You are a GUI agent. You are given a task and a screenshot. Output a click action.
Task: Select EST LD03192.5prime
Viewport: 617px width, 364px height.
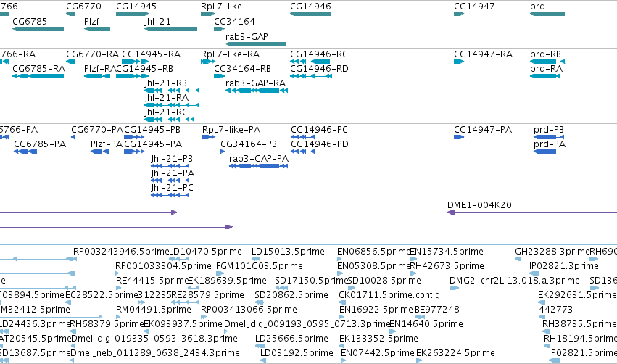[x=297, y=353]
